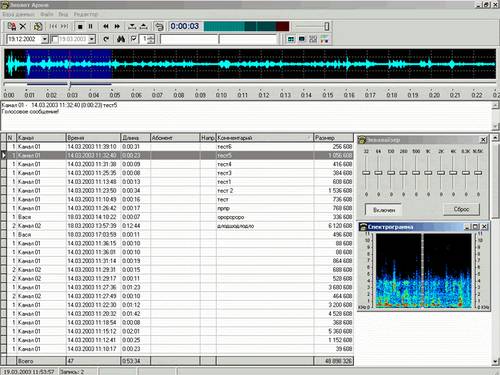
Task: Open the Файл menu
Action: pyautogui.click(x=47, y=14)
